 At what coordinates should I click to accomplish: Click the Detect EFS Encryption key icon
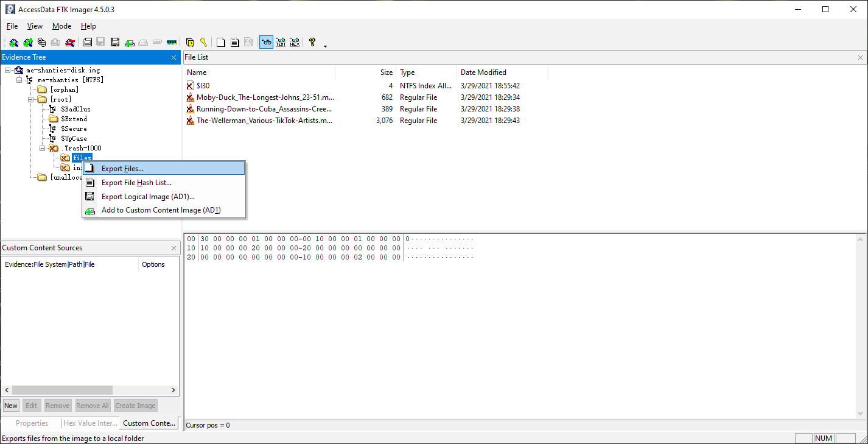coord(203,42)
